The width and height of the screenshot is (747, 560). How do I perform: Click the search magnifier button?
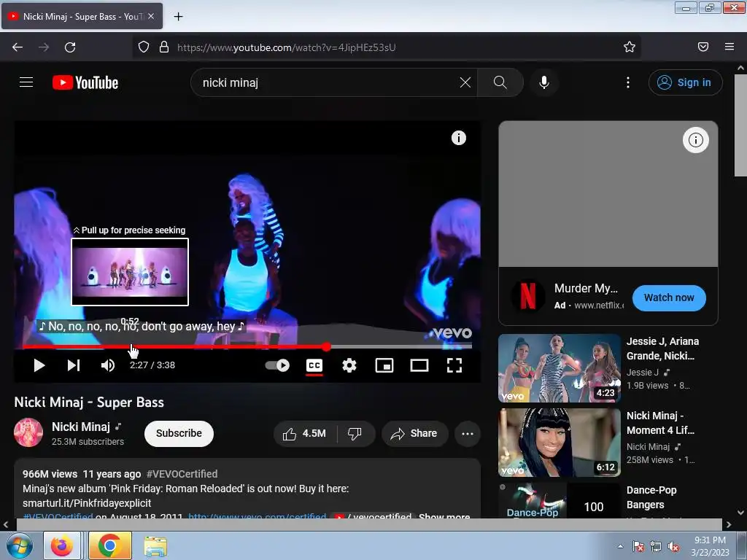(500, 82)
